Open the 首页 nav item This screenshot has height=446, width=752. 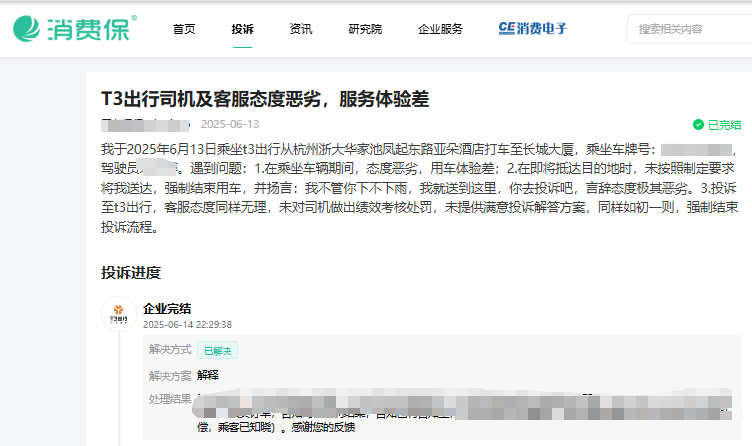coord(184,29)
